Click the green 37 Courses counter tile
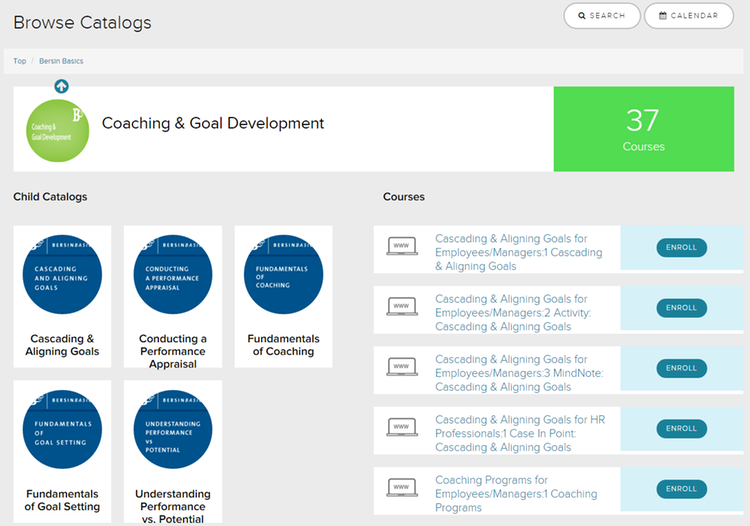This screenshot has width=750, height=526. pos(643,129)
